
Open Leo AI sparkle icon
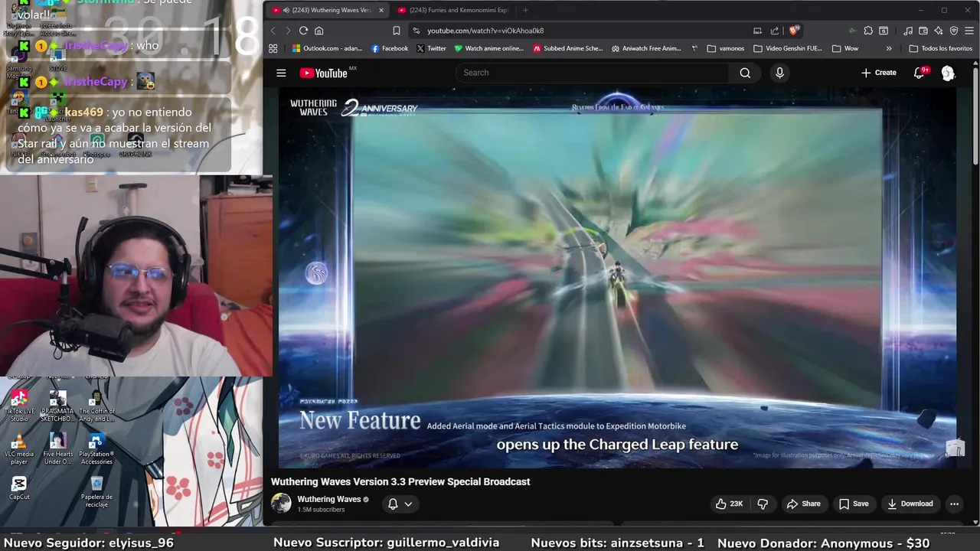pyautogui.click(x=939, y=31)
